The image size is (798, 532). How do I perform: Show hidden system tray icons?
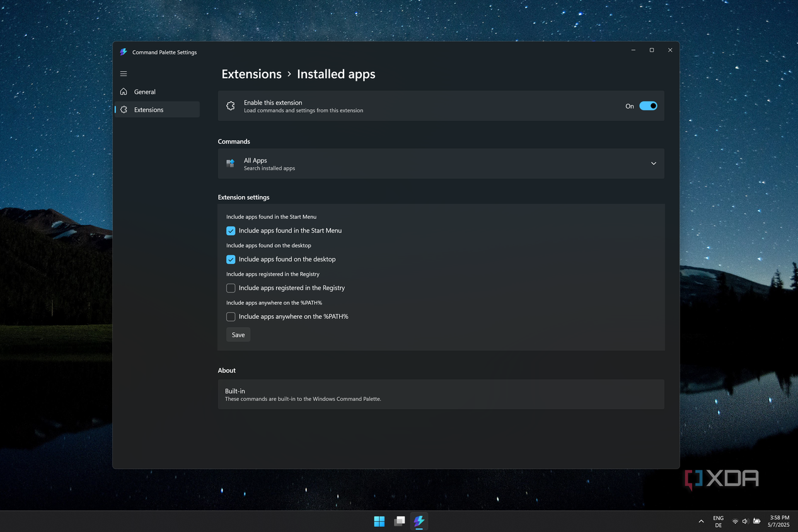(x=701, y=521)
